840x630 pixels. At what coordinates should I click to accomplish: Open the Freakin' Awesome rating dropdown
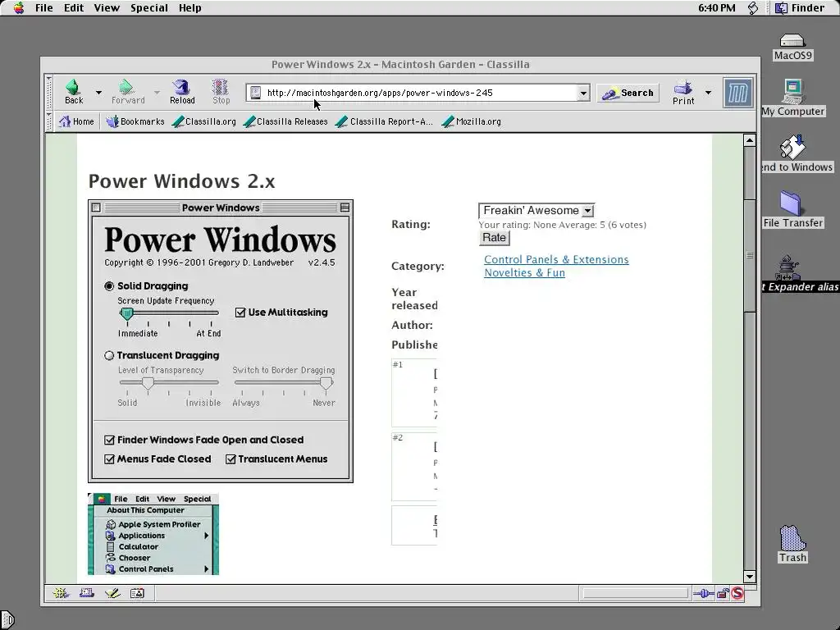(x=536, y=211)
